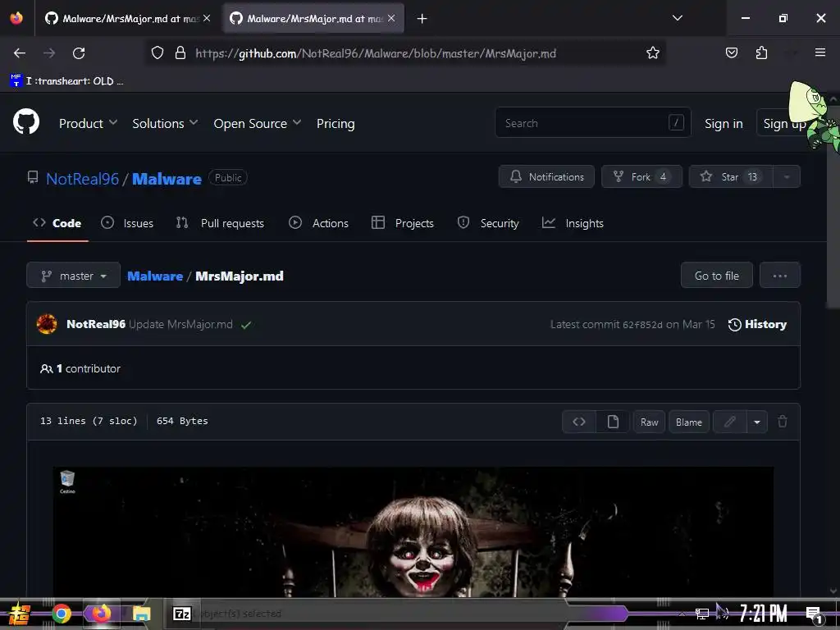Click the transheart OLD bookmark
Image resolution: width=840 pixels, height=630 pixels.
tap(66, 81)
